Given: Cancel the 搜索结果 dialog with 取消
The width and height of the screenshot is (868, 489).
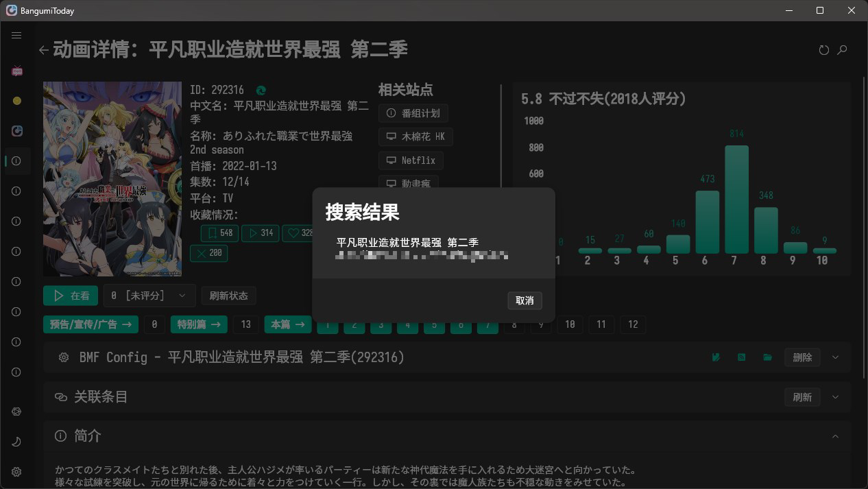Looking at the screenshot, I should tap(525, 300).
